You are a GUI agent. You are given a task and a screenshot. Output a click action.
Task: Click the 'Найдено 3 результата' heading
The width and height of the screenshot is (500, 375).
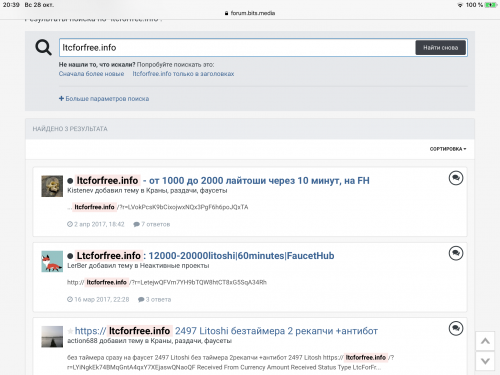[x=70, y=129]
